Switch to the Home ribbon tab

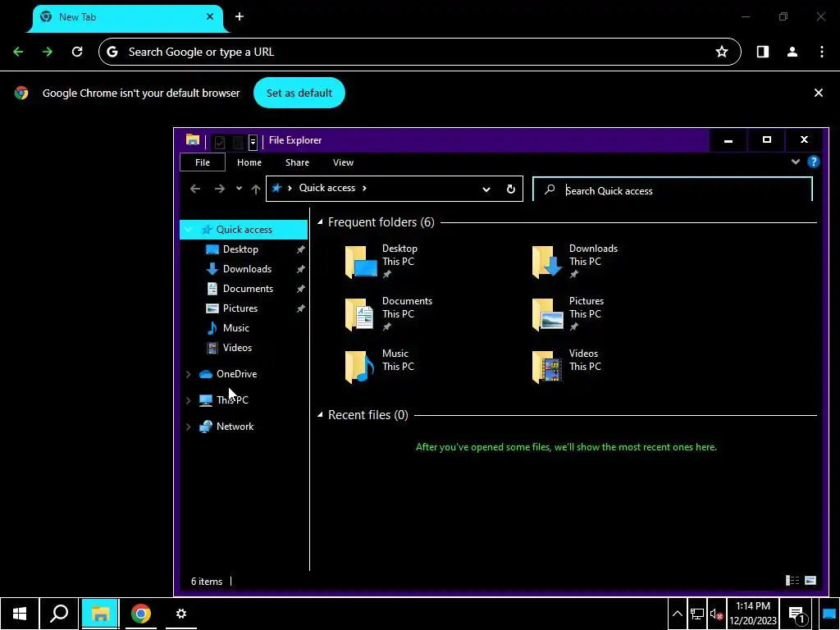point(249,162)
